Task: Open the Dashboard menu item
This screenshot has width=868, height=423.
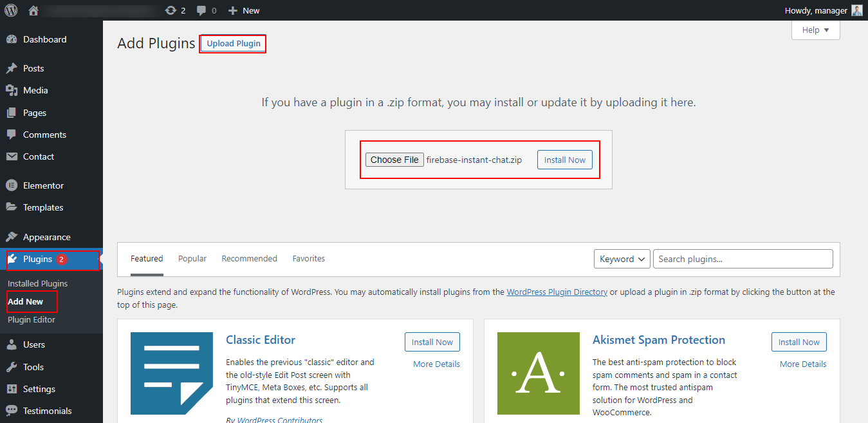Action: [x=51, y=39]
